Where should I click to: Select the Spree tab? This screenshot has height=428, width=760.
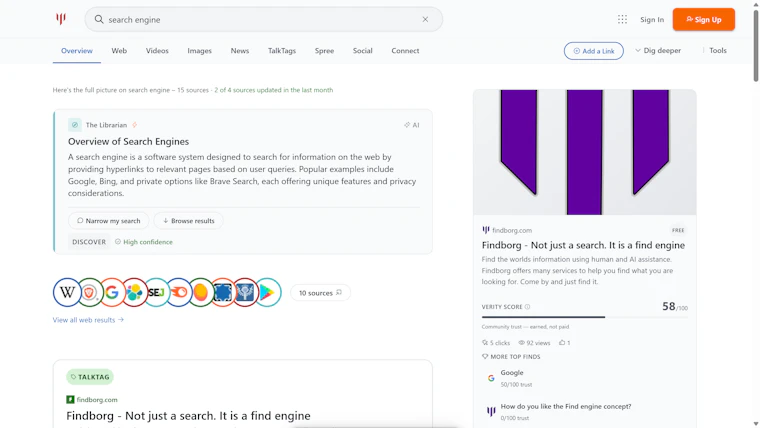click(324, 50)
